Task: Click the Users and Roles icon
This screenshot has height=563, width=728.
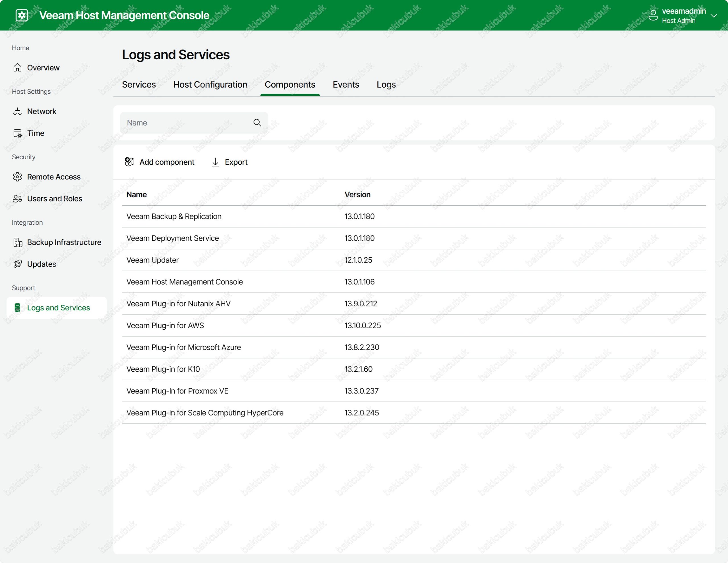Action: pyautogui.click(x=17, y=199)
